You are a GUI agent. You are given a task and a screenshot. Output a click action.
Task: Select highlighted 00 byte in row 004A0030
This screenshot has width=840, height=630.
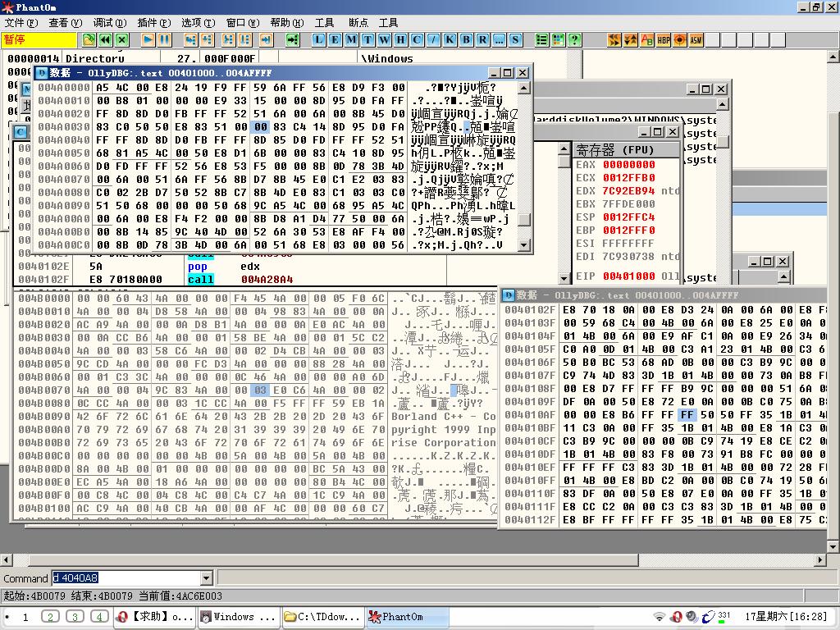[260, 127]
